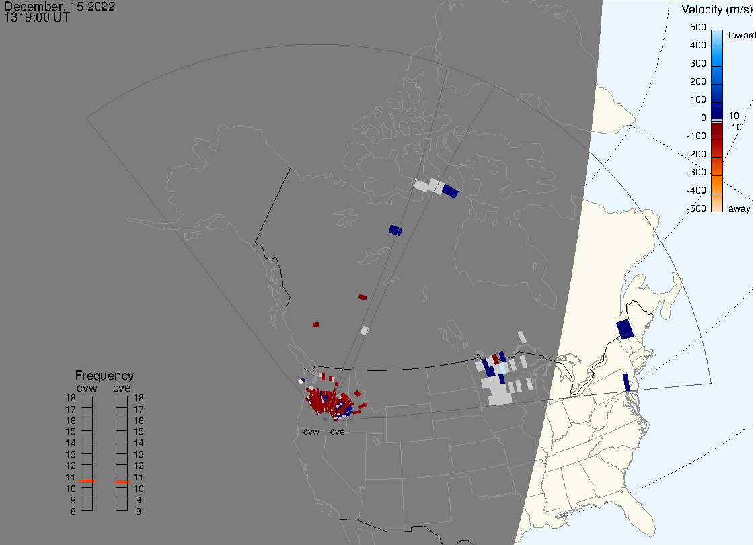Click the orange -300 to -400 color segment
This screenshot has width=756, height=545.
[x=717, y=185]
